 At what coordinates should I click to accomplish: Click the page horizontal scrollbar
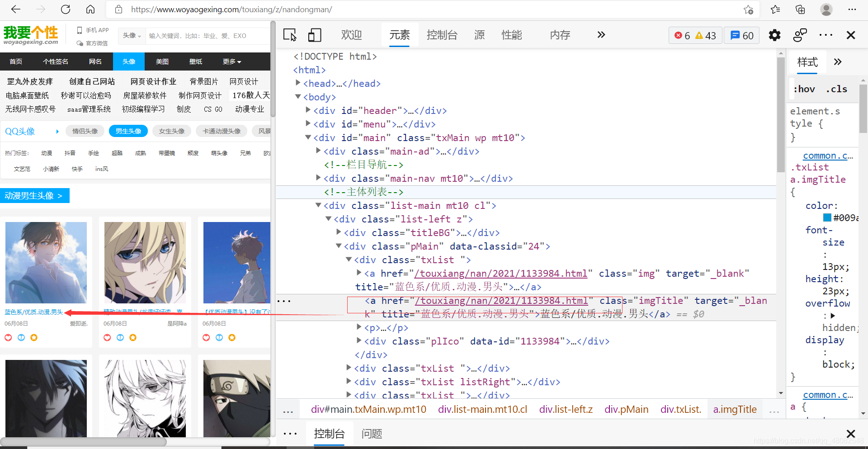(x=84, y=442)
